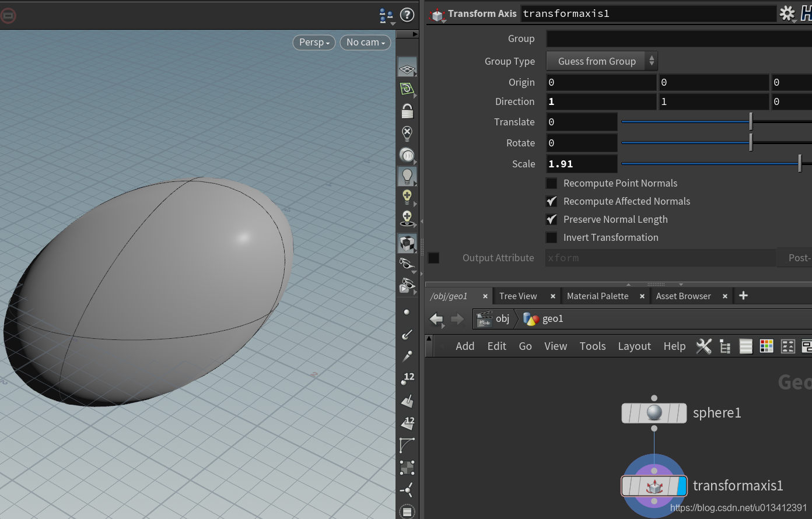Switch network editor to list mode icon
The width and height of the screenshot is (812, 519).
coord(745,346)
